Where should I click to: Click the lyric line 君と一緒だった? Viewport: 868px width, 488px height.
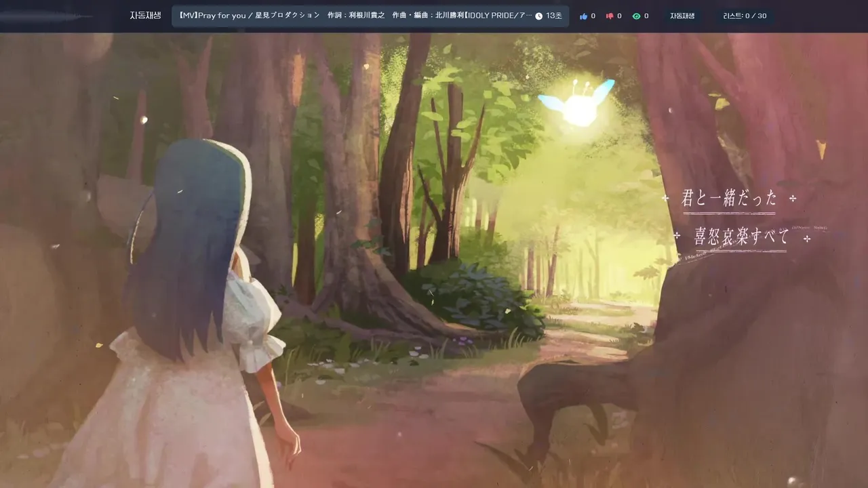[729, 199]
